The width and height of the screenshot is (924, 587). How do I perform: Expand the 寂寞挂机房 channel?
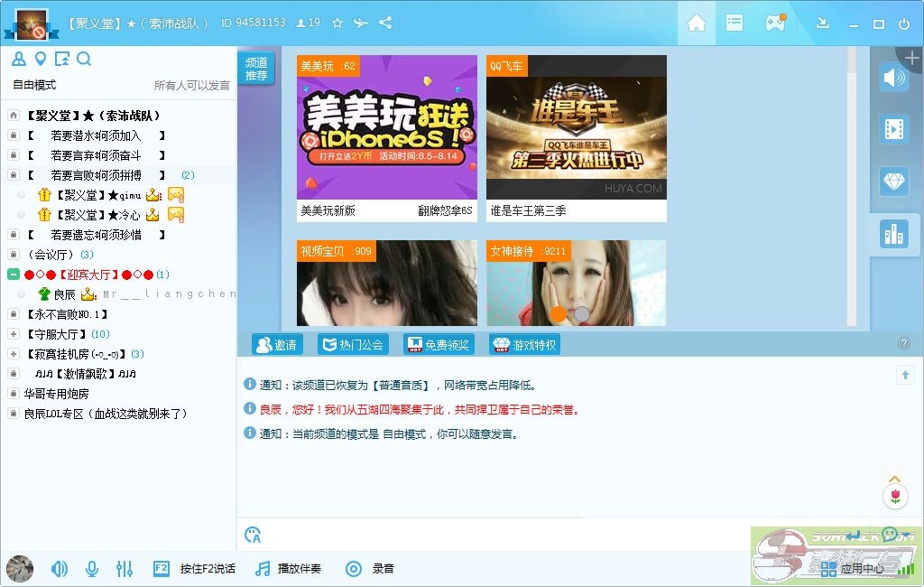[14, 354]
